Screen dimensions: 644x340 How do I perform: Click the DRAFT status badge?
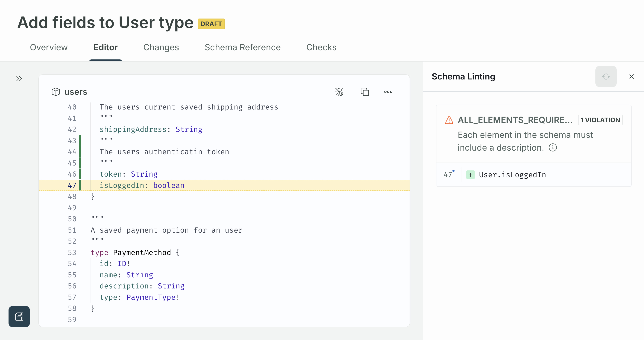click(211, 24)
